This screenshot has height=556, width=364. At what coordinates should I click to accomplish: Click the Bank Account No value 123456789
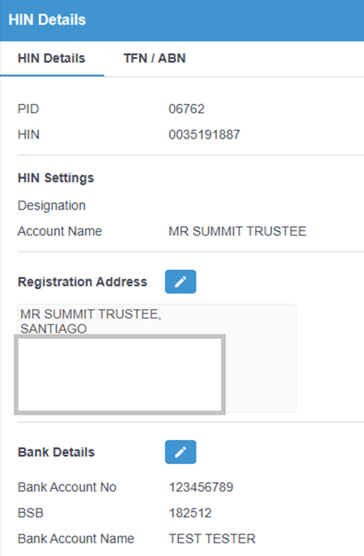click(201, 487)
